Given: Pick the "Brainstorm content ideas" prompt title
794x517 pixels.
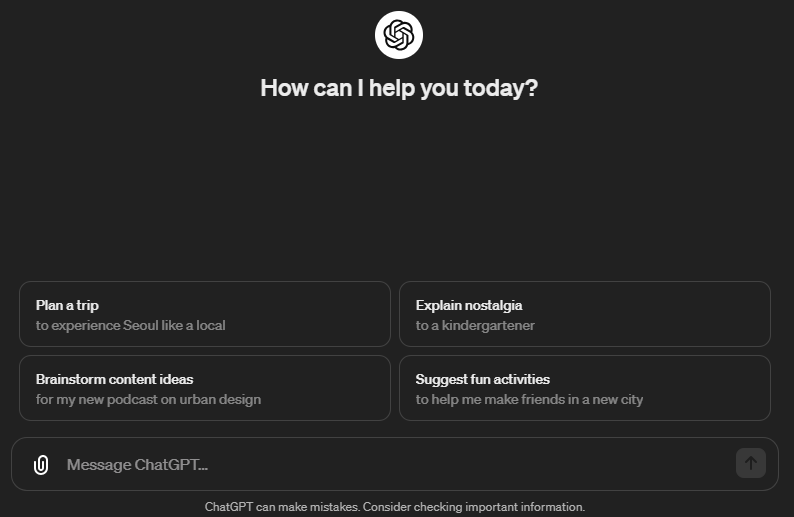Looking at the screenshot, I should pyautogui.click(x=114, y=379).
